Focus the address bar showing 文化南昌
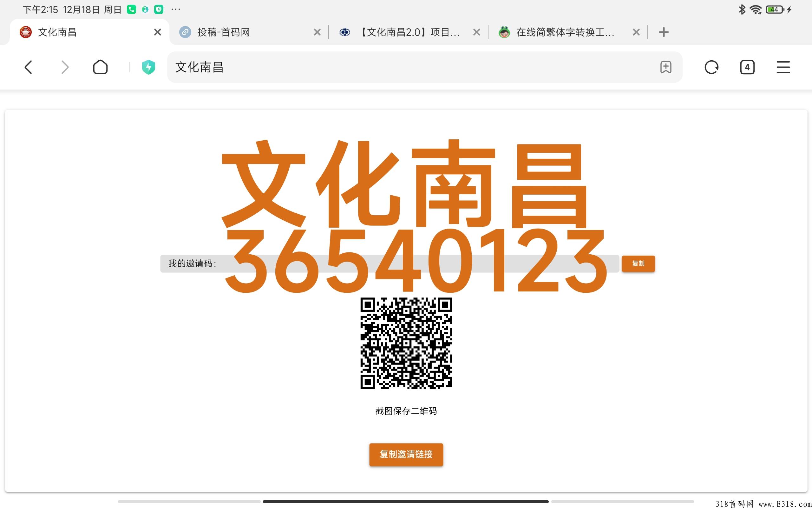 424,67
